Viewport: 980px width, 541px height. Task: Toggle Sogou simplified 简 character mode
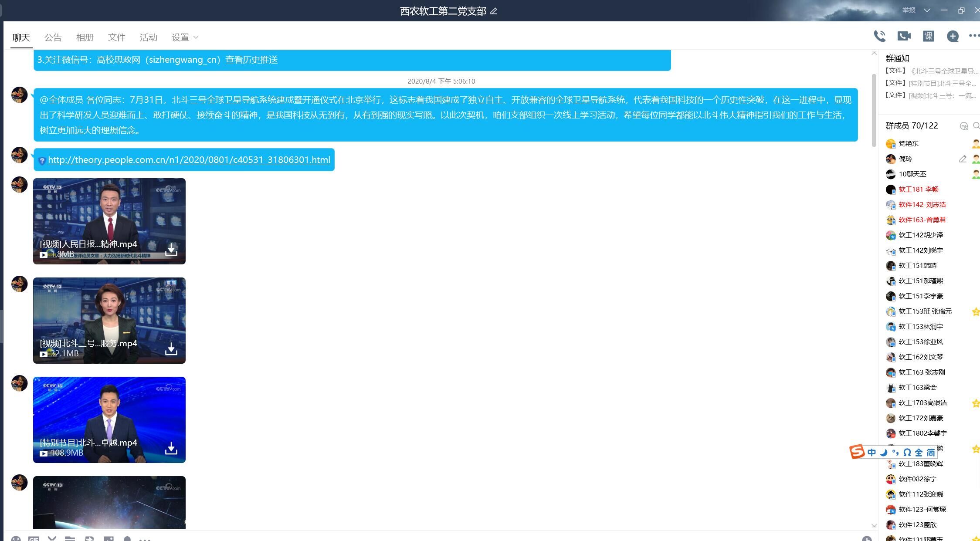(x=930, y=452)
